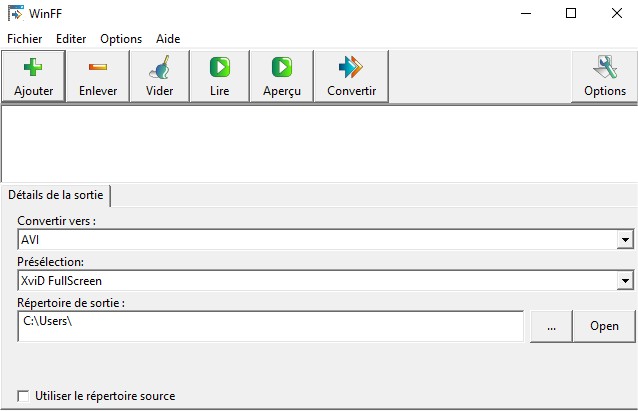Expand the Convertir vers dropdown arrow

tap(625, 240)
